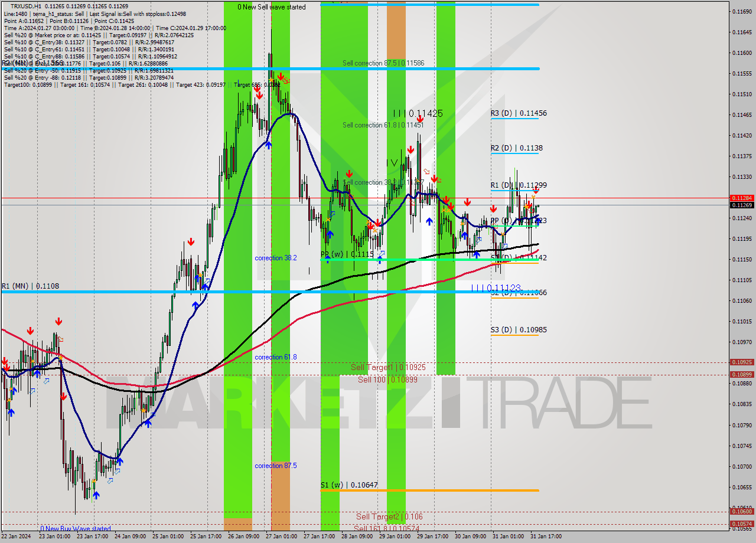This screenshot has height=543, width=756.
Task: Click the TRXUSD,H1 symbol title text
Action: coord(25,6)
